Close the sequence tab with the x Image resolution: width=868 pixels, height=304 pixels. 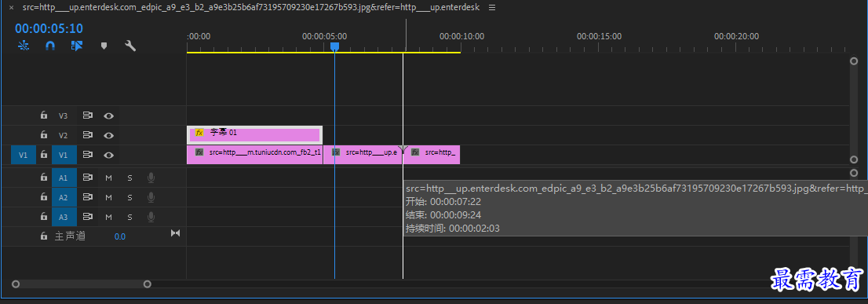tap(11, 8)
